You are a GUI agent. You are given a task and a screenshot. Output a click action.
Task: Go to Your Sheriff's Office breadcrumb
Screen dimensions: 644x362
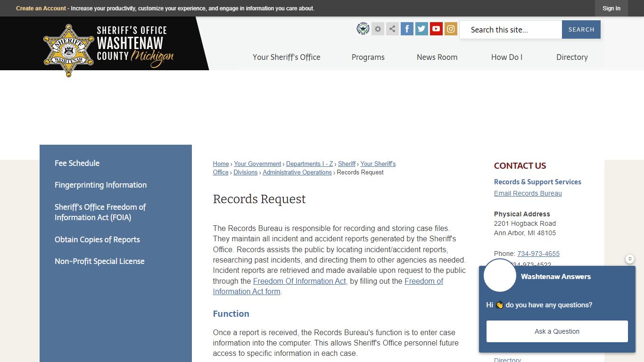[378, 164]
